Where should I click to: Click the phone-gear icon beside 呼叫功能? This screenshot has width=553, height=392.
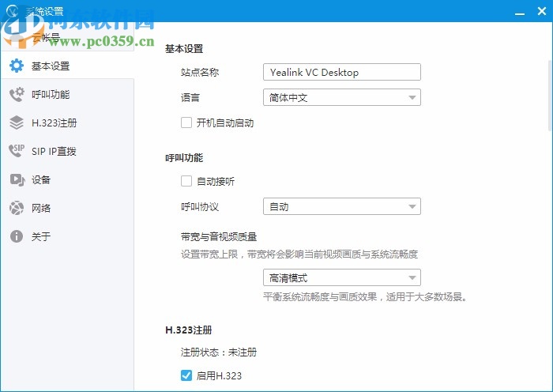17,94
